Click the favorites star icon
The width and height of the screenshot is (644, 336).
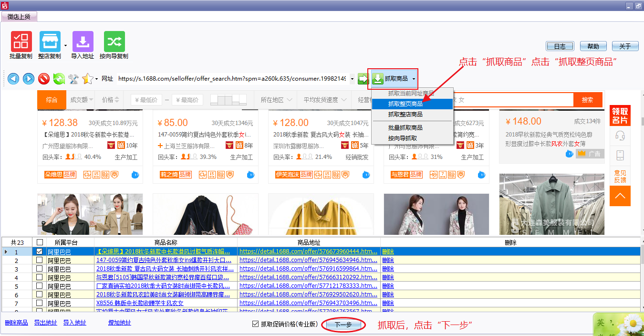(x=87, y=79)
